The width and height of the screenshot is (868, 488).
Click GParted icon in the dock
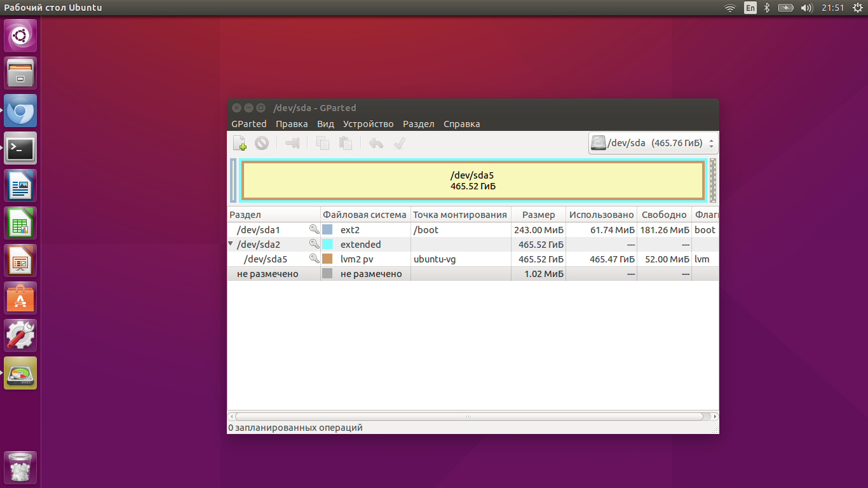point(20,373)
